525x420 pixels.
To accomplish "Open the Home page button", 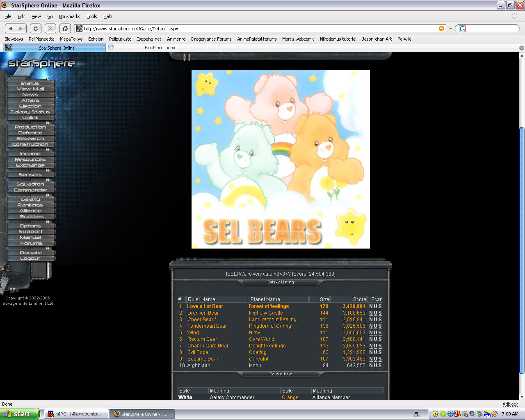I will pyautogui.click(x=65, y=29).
